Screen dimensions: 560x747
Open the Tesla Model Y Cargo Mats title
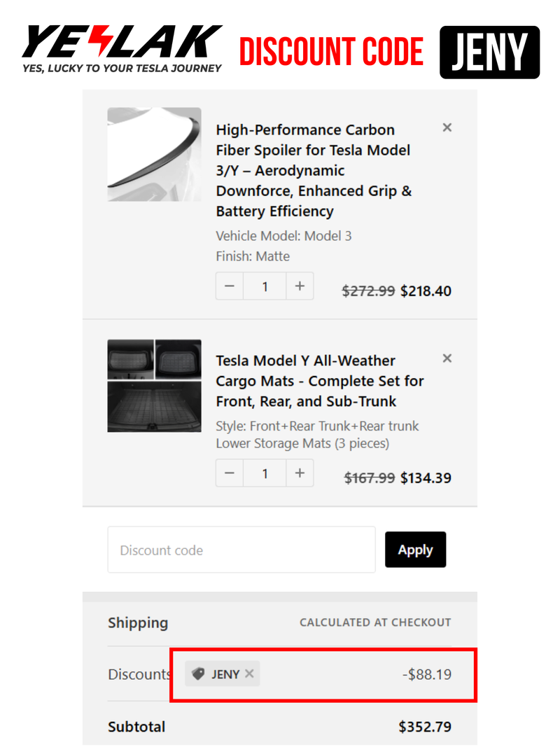coord(319,381)
